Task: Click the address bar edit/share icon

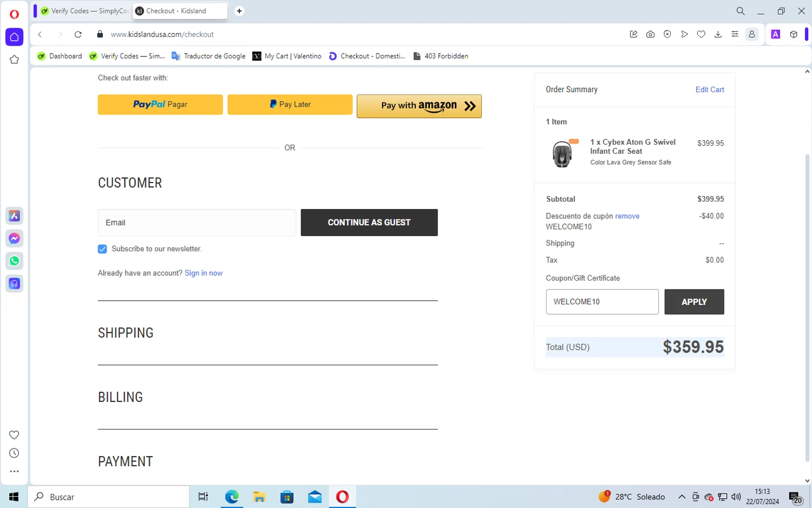Action: point(633,34)
